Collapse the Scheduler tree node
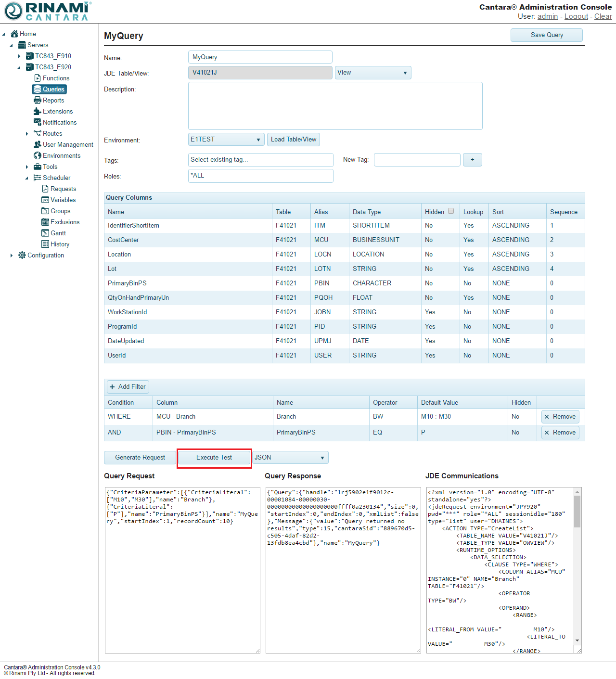Viewport: 616px width, 679px height. coord(27,178)
